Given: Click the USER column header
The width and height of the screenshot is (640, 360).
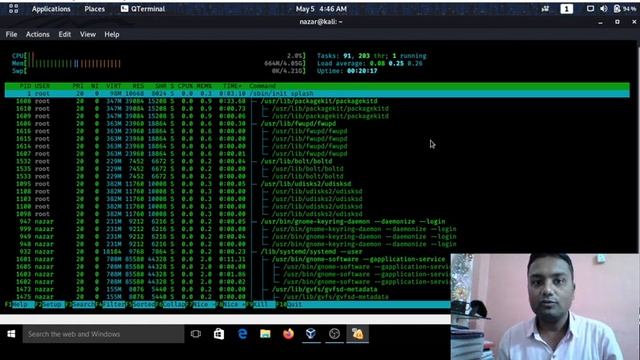Looking at the screenshot, I should pos(42,86).
